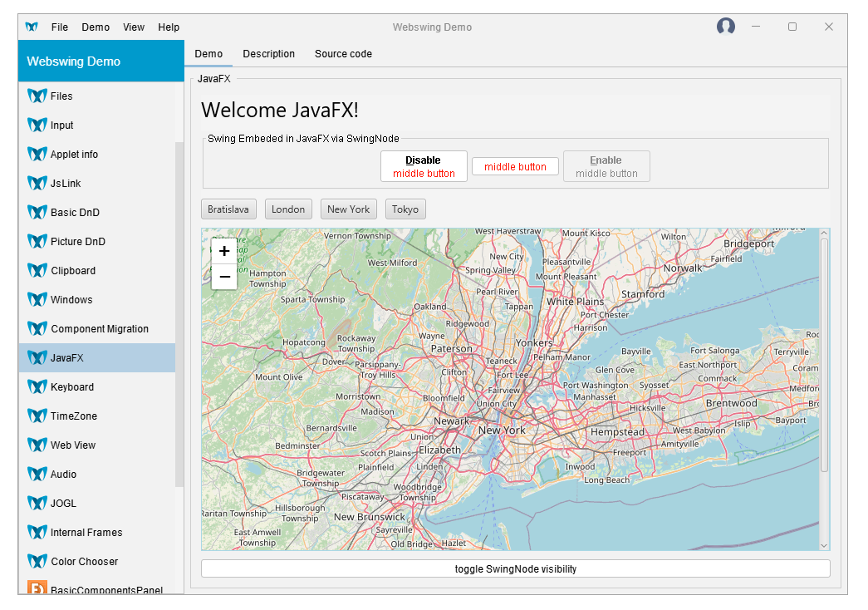
Task: Click the icon beside Web View
Action: 37,445
